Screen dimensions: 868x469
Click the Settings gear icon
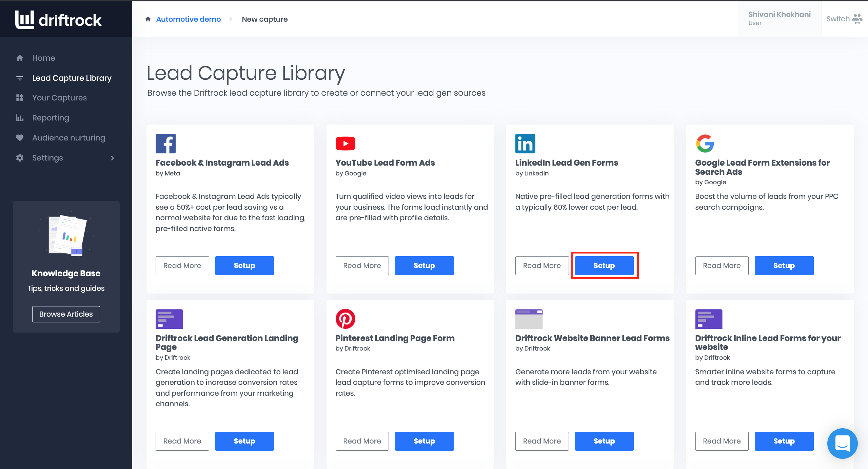20,157
